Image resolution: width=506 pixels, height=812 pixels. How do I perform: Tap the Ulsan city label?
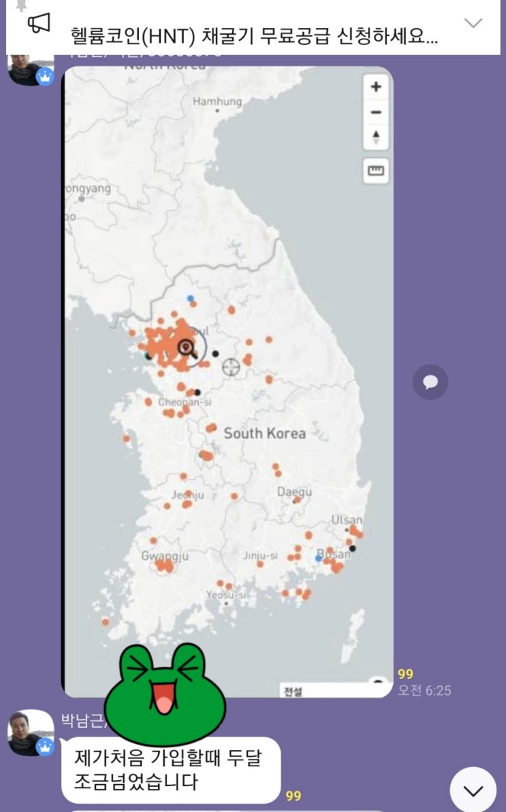click(x=347, y=519)
